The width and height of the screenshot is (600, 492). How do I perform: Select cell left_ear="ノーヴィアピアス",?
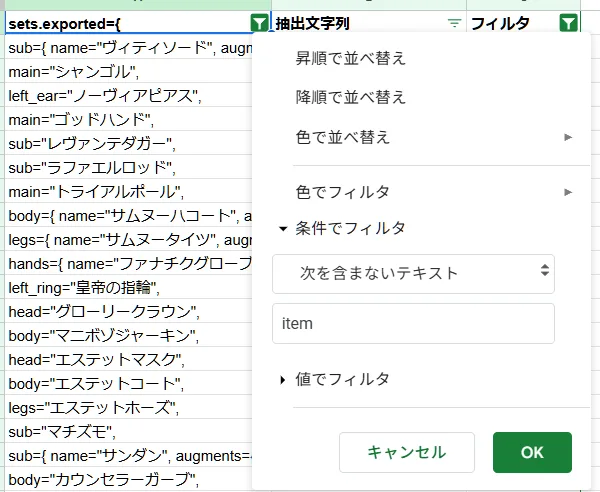point(128,95)
